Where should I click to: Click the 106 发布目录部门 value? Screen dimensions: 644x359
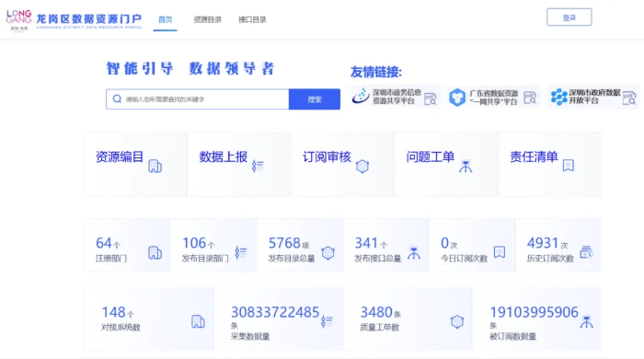[x=194, y=243]
